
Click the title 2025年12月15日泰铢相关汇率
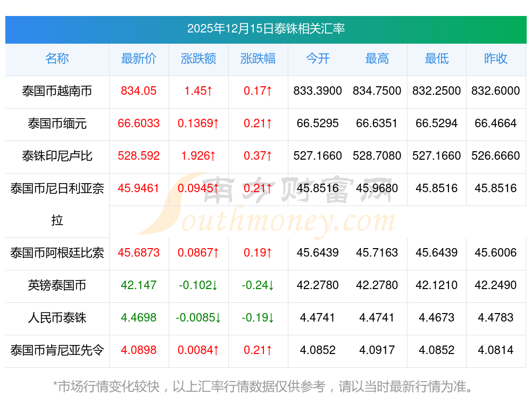click(x=265, y=29)
